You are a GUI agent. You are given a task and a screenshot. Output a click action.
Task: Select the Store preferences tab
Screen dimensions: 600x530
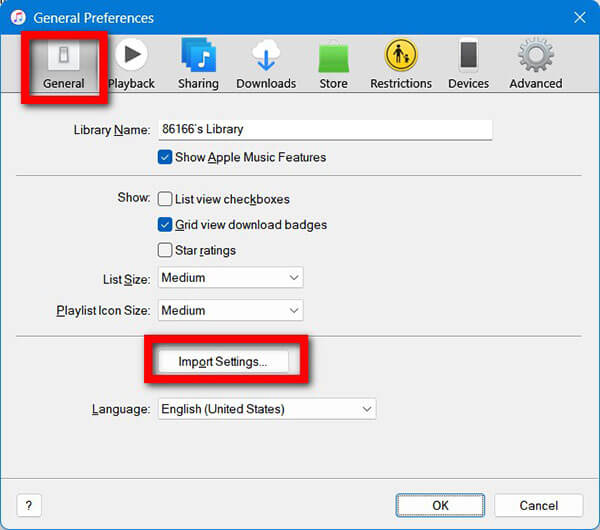tap(333, 65)
